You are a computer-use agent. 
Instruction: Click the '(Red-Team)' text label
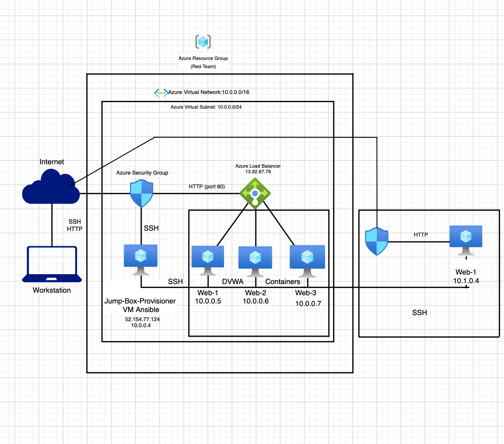(203, 66)
